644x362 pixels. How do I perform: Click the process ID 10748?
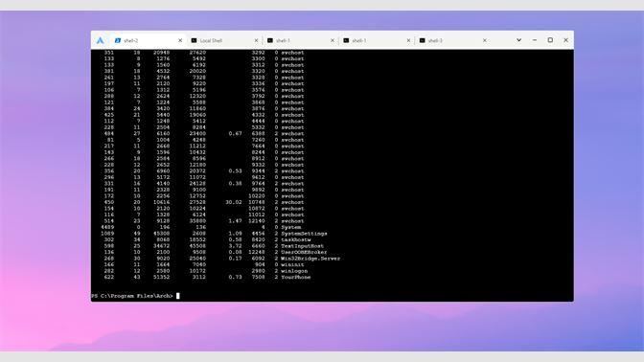pos(257,202)
